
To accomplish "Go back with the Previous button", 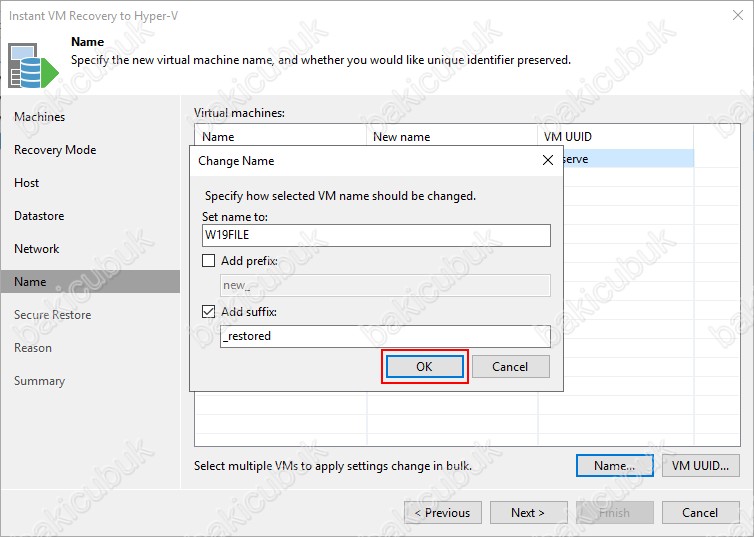I will [442, 513].
